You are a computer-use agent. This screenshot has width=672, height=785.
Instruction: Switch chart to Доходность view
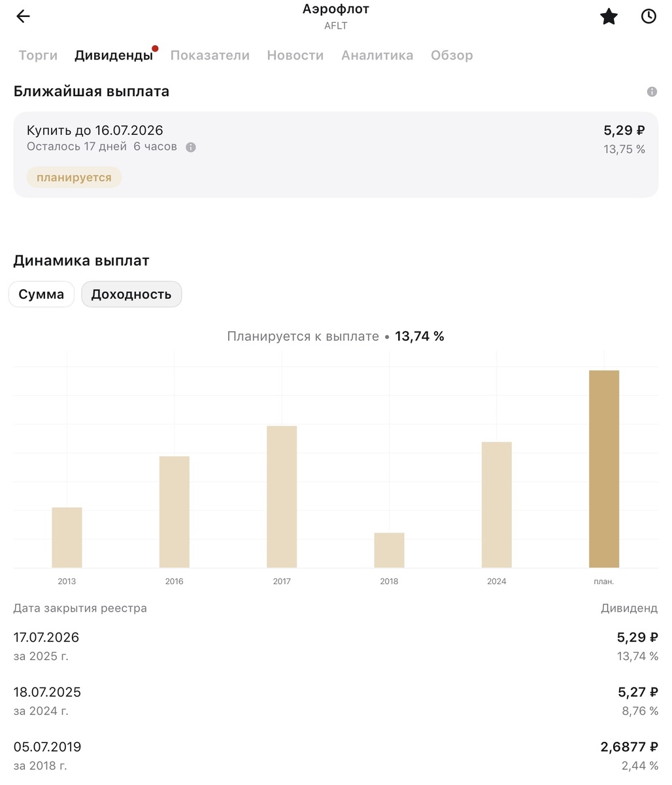click(x=131, y=294)
